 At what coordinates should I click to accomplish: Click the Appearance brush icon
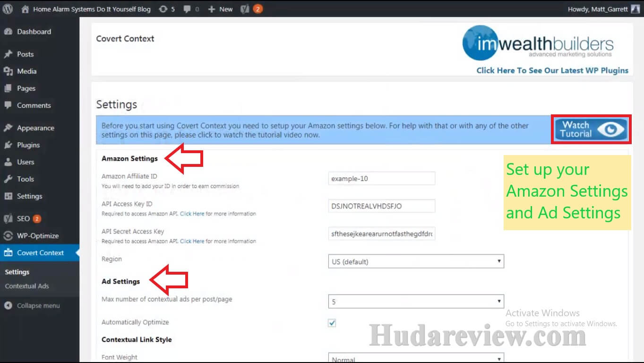(x=8, y=128)
